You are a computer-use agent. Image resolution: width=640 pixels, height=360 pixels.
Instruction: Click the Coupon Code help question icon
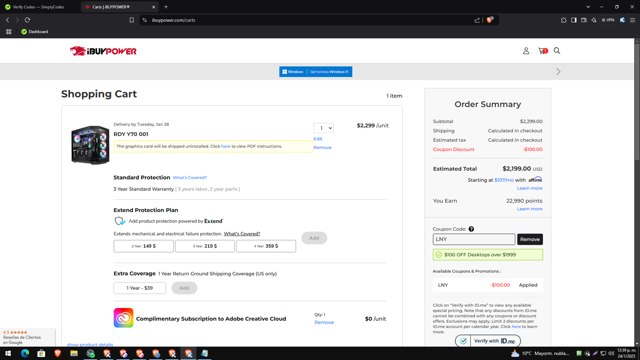471,229
